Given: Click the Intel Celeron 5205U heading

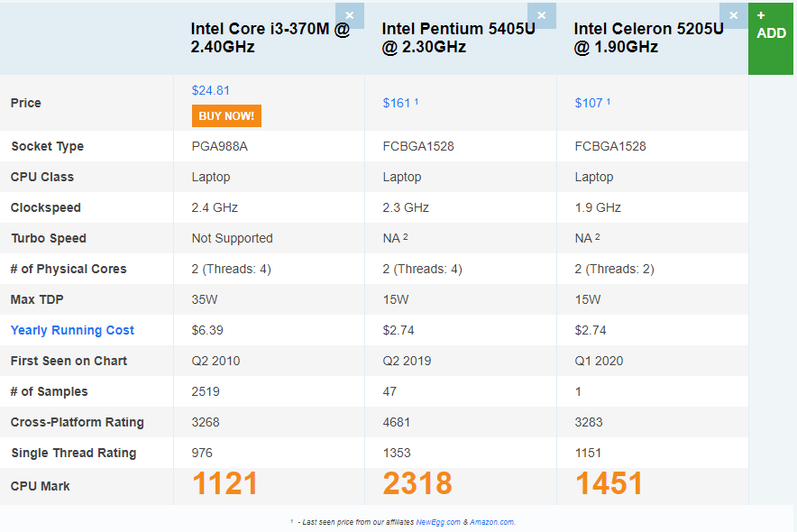Looking at the screenshot, I should click(x=648, y=38).
